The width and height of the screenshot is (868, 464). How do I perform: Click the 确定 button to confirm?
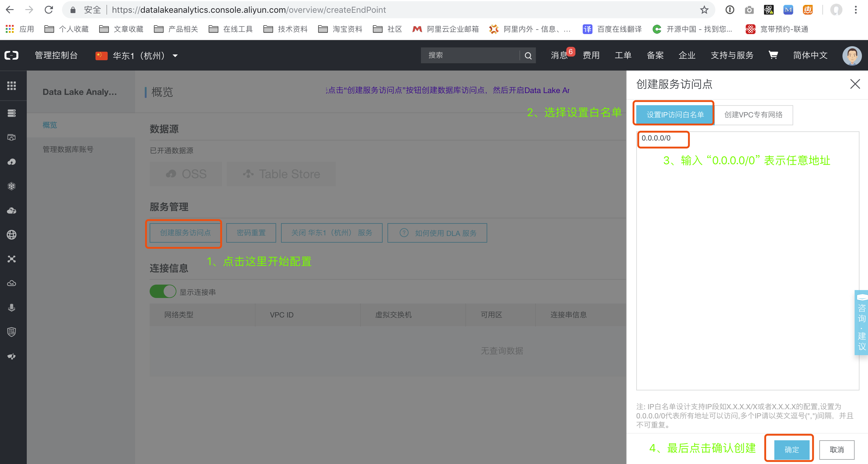792,450
